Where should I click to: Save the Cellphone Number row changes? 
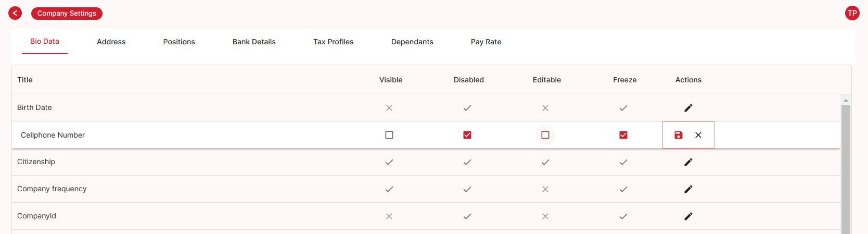coord(678,135)
